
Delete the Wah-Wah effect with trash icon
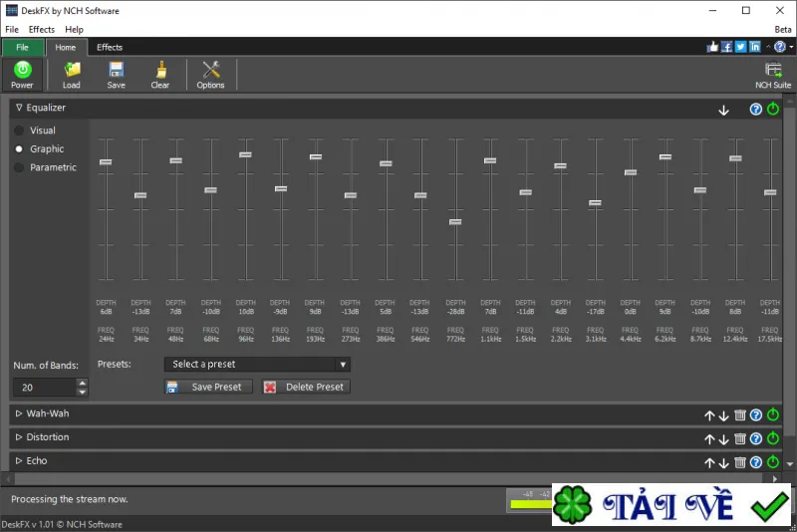click(x=740, y=415)
